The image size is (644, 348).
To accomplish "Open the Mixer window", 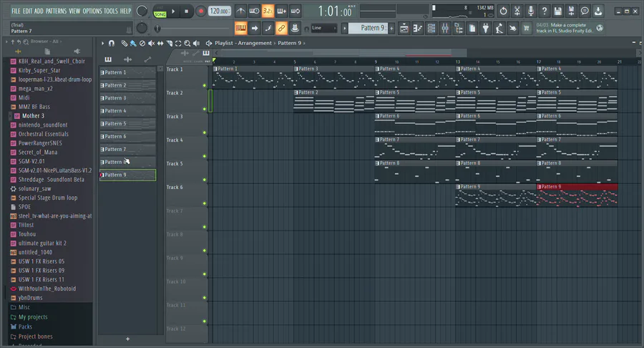I will coord(445,29).
